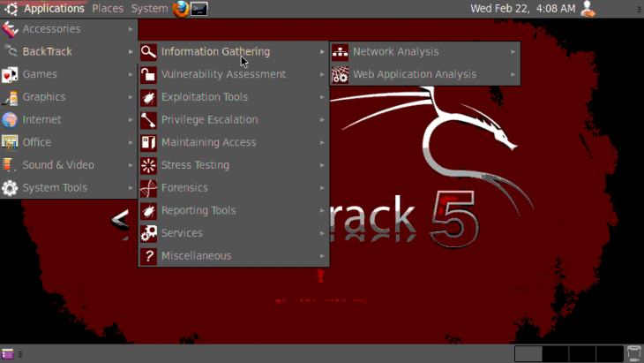644x363 pixels.
Task: Click the BackTrack dragon icon in menu
Action: (10, 51)
